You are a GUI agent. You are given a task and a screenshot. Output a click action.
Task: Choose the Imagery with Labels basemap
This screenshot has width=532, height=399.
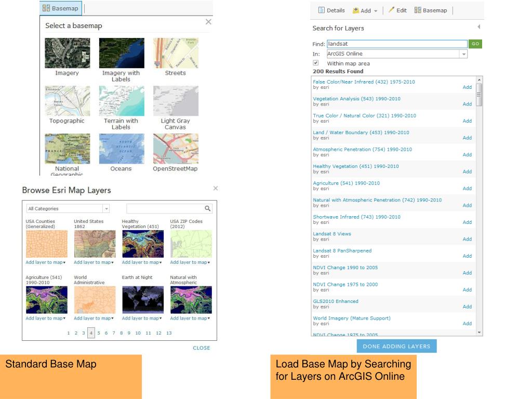(122, 53)
